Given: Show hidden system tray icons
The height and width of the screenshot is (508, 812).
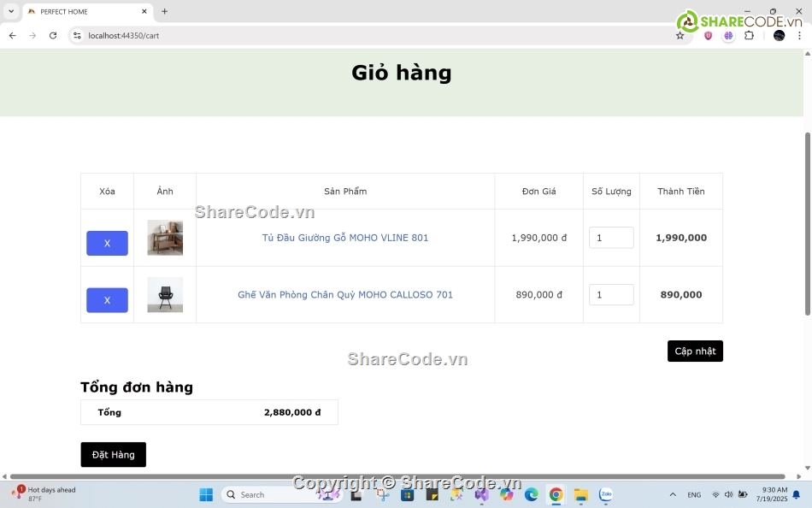Looking at the screenshot, I should (x=673, y=495).
